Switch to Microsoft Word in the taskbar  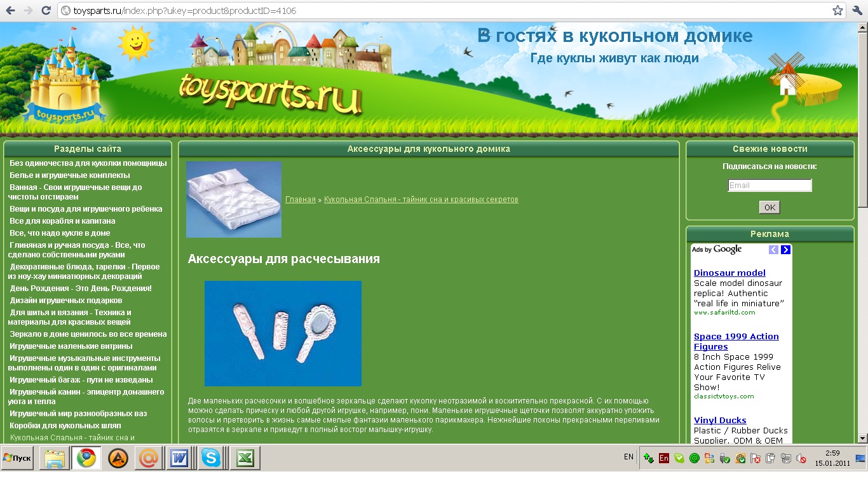[x=182, y=458]
